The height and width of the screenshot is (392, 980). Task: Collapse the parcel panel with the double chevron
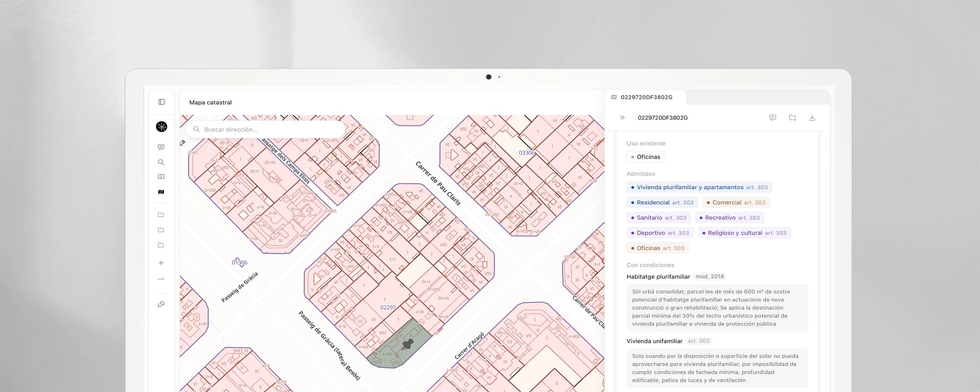click(622, 118)
